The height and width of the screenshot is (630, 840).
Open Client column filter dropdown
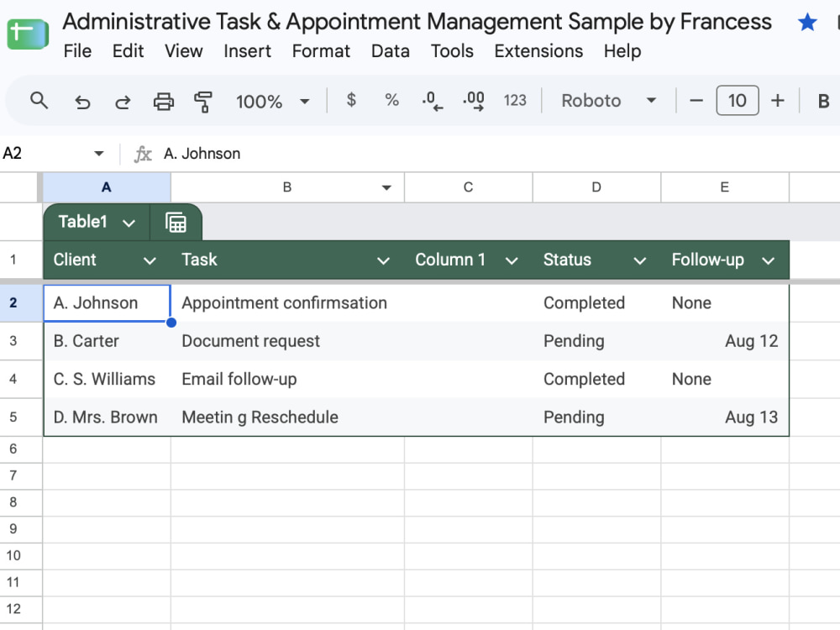point(150,261)
